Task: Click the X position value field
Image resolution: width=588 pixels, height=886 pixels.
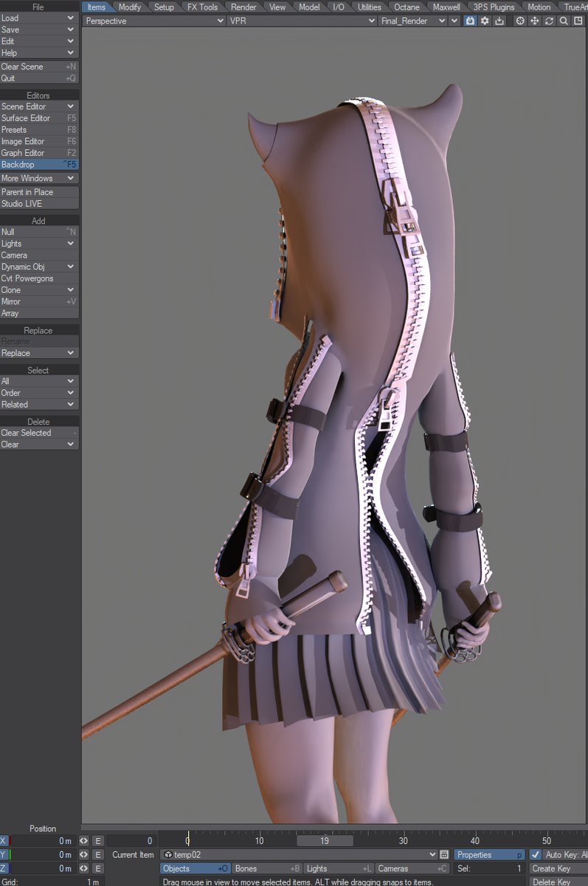Action: (x=44, y=841)
